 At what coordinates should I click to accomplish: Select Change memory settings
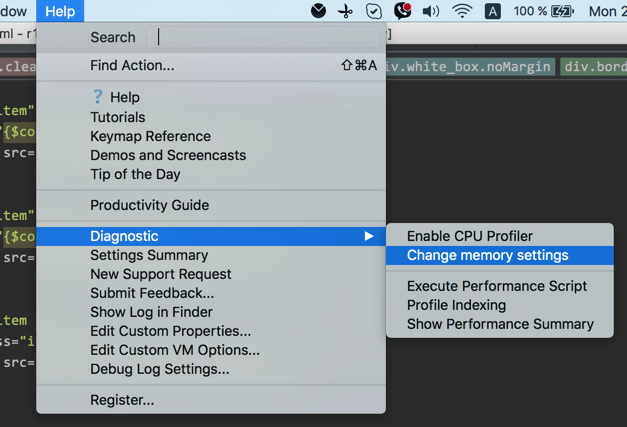pos(487,255)
